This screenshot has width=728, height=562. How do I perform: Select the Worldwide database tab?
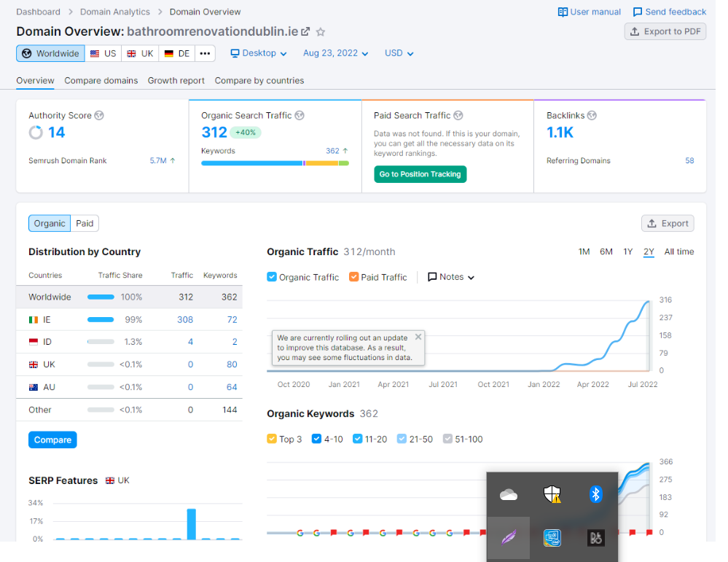[50, 53]
